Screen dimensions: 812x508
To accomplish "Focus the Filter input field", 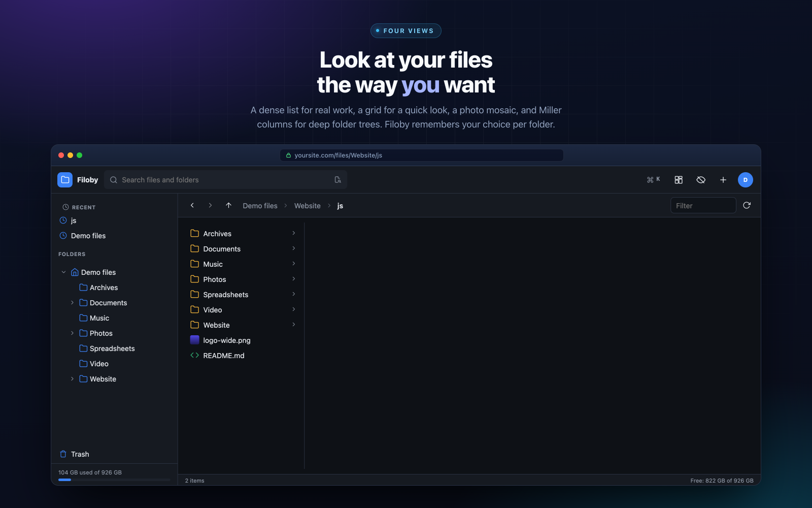I will 703,205.
